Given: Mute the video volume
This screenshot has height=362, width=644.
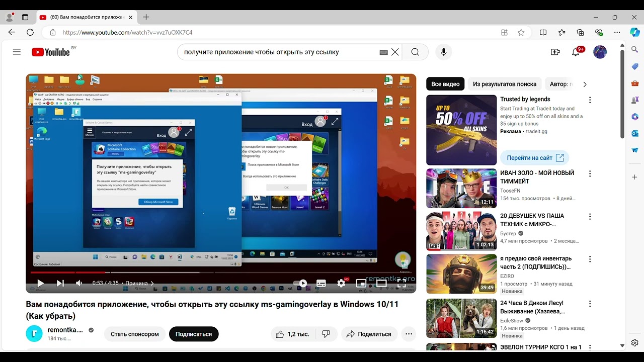Looking at the screenshot, I should 79,283.
